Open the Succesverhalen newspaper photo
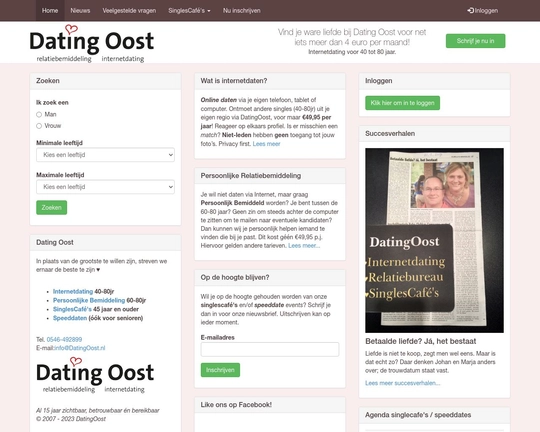 point(434,240)
